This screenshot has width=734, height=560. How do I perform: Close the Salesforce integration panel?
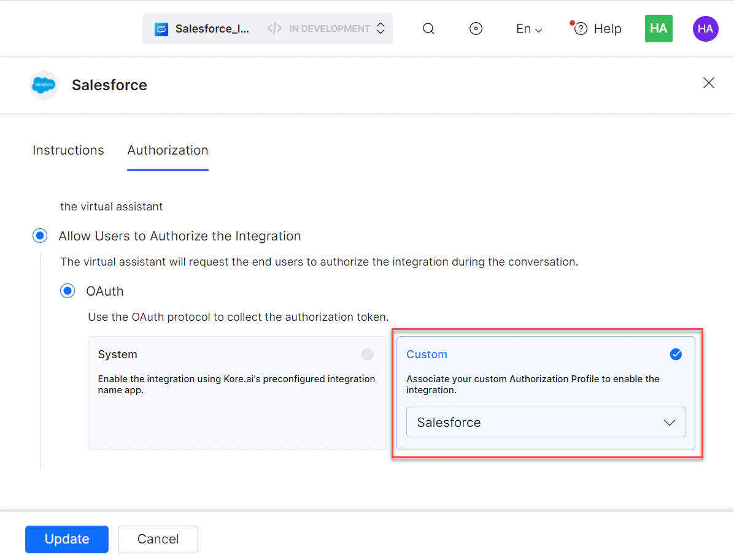coord(708,83)
